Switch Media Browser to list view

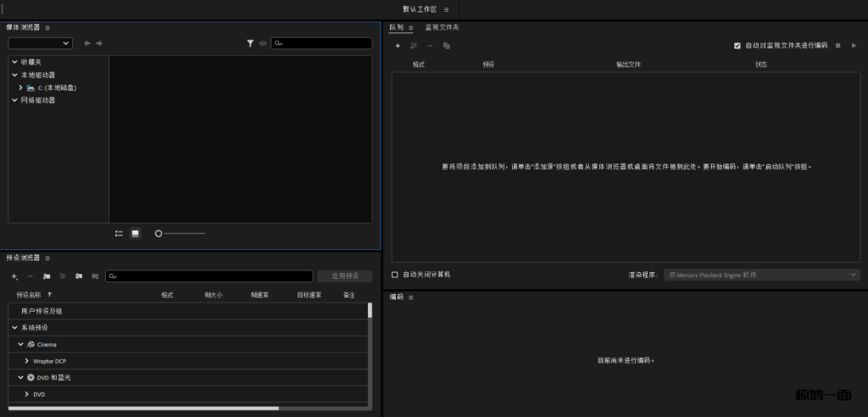click(120, 233)
